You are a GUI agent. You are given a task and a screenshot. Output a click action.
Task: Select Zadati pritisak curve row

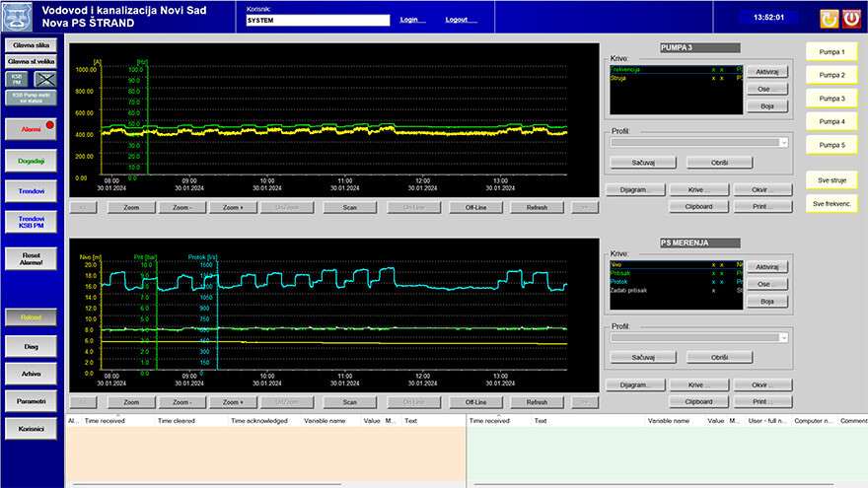[x=676, y=290]
